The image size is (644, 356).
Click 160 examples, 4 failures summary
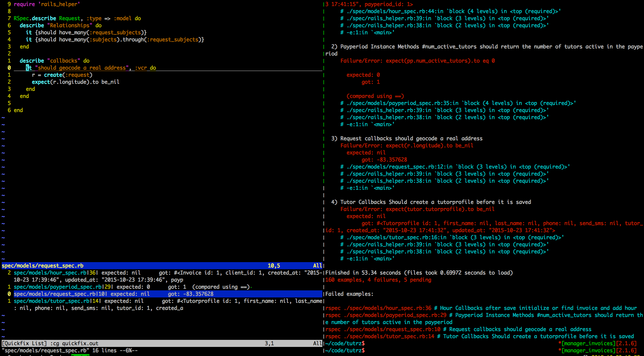click(378, 280)
